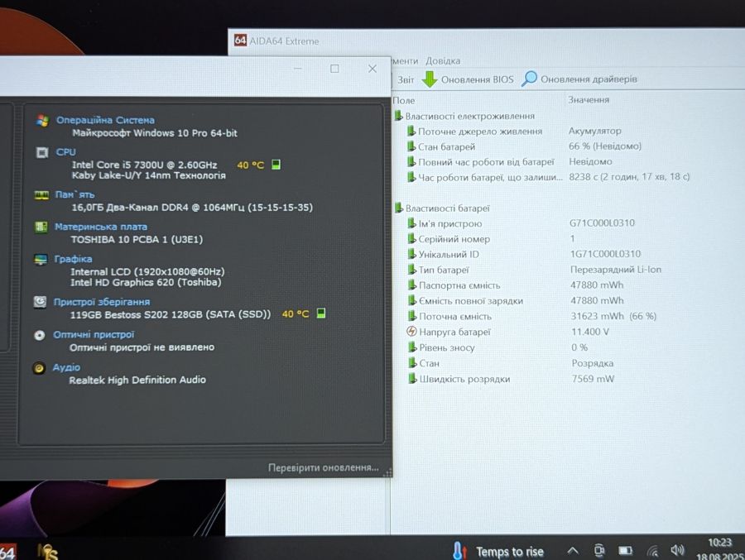
Task: Click the device tray icon next to the chevron
Action: tap(599, 551)
